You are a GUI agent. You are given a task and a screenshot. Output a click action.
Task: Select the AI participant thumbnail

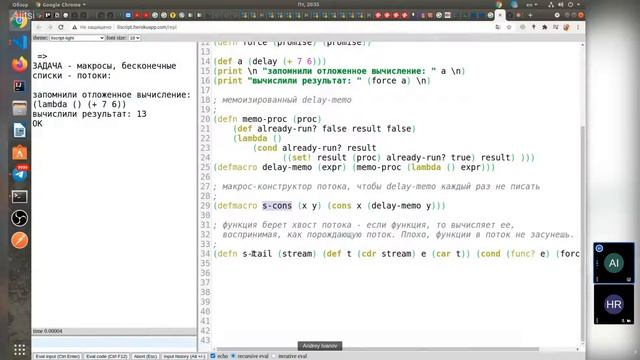pos(613,263)
